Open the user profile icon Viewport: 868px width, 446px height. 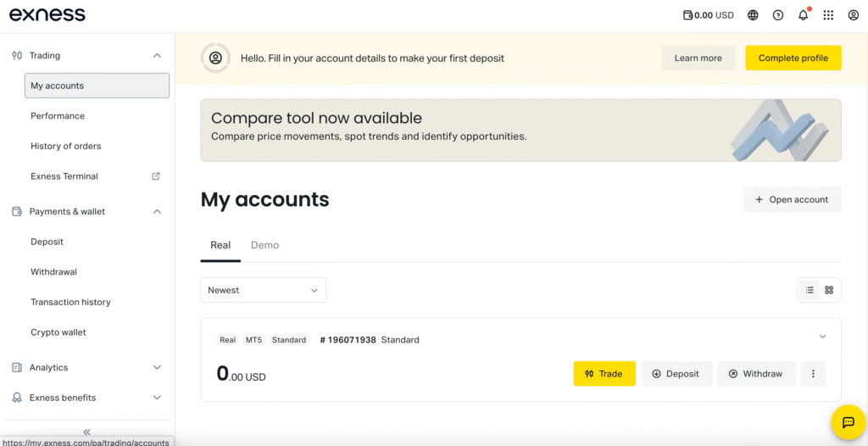854,15
